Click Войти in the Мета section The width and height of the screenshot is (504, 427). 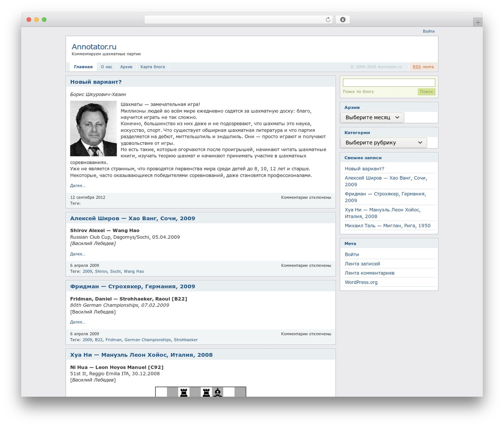(352, 254)
